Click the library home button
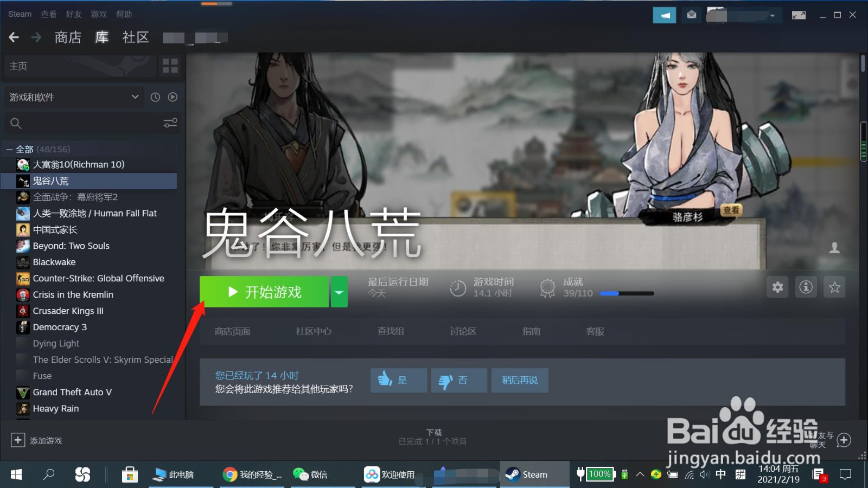This screenshot has width=868, height=488. pyautogui.click(x=80, y=66)
